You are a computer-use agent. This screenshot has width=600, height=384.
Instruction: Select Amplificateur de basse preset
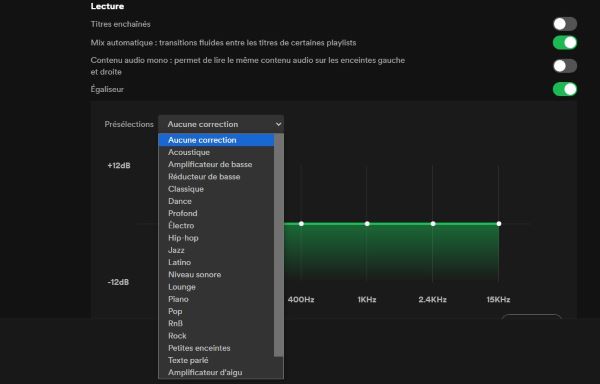(x=216, y=164)
